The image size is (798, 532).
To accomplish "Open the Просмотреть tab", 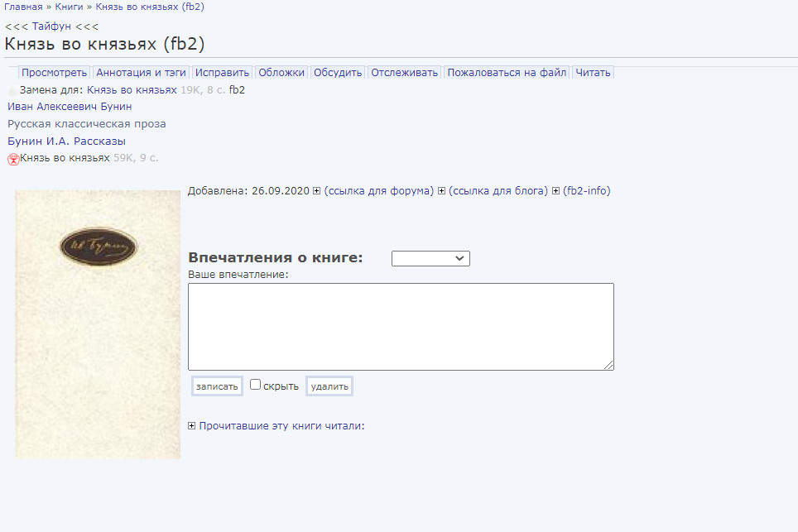I will pyautogui.click(x=54, y=73).
